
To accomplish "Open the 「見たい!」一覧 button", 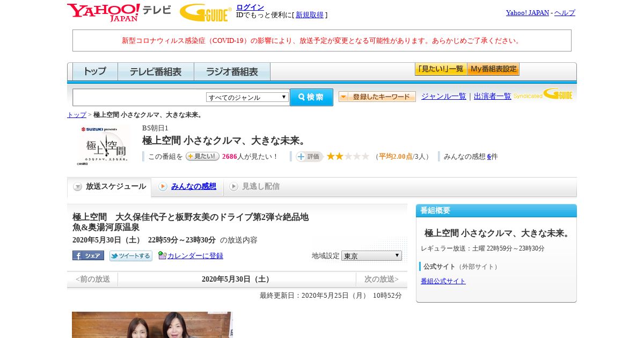I will (441, 69).
